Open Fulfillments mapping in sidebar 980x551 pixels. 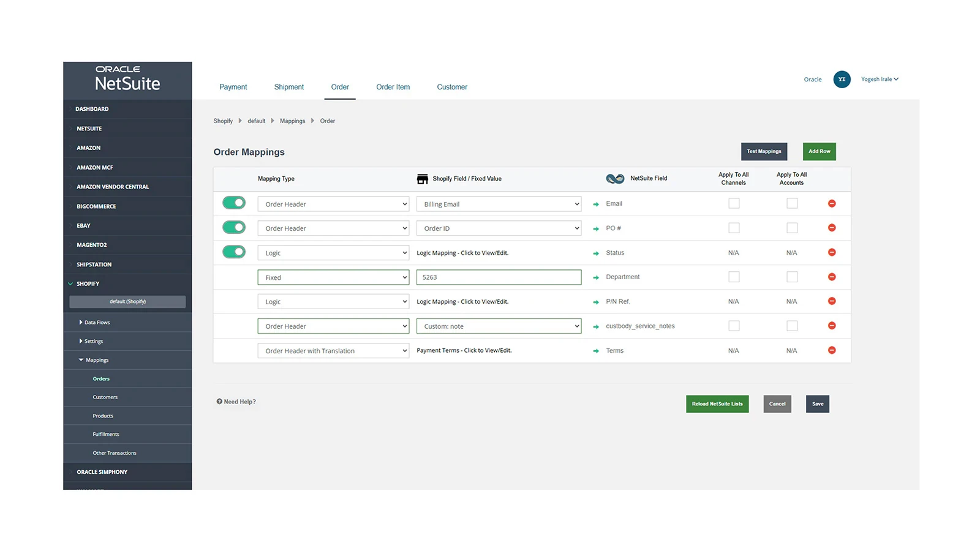click(106, 435)
